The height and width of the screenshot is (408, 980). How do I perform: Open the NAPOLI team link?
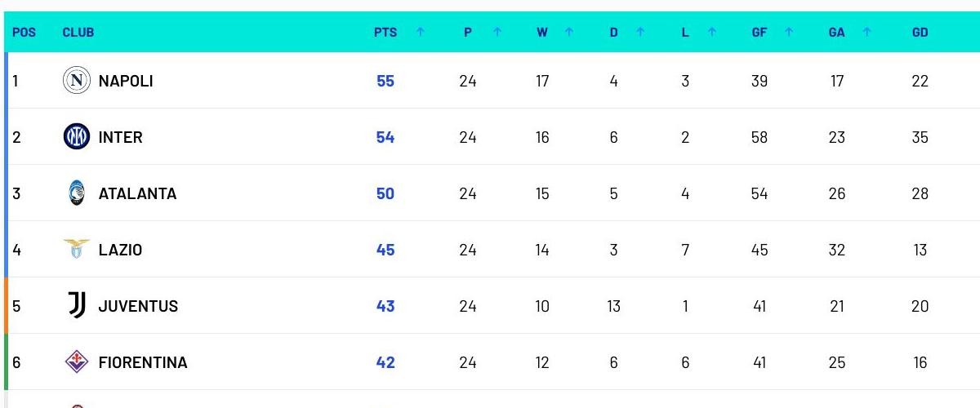click(x=126, y=81)
